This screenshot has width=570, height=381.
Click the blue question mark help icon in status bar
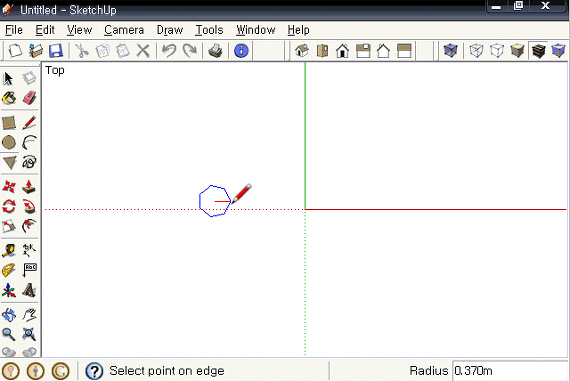coord(94,371)
